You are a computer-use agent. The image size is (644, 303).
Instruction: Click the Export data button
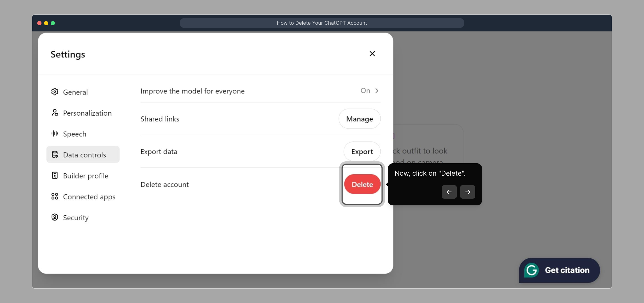(x=362, y=152)
